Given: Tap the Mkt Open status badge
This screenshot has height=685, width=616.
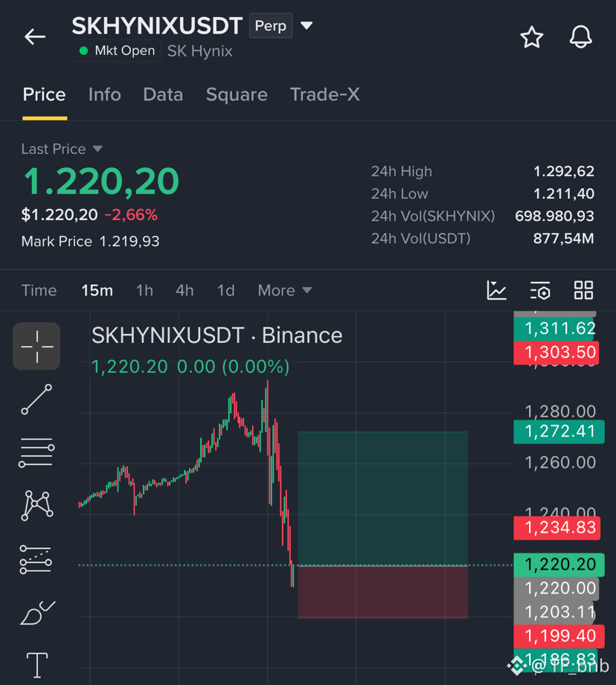Looking at the screenshot, I should (117, 51).
